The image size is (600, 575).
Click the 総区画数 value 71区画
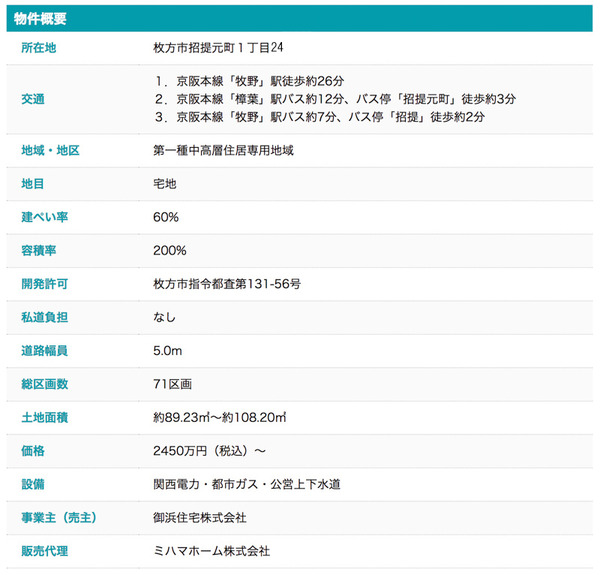(x=172, y=384)
